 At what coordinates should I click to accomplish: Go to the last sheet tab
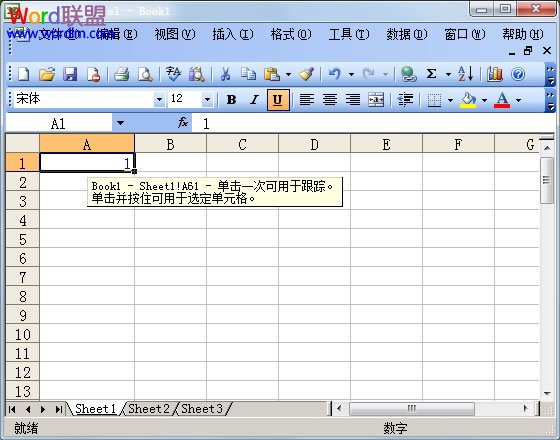coord(59,409)
